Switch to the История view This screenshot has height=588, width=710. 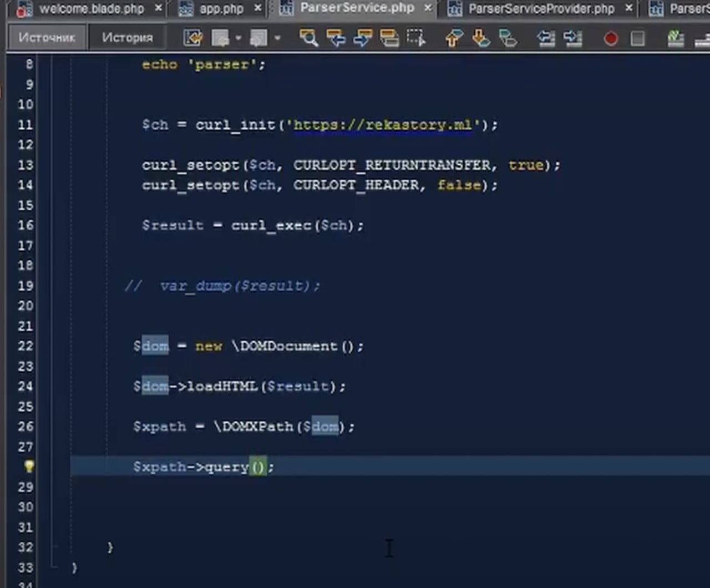tap(127, 38)
